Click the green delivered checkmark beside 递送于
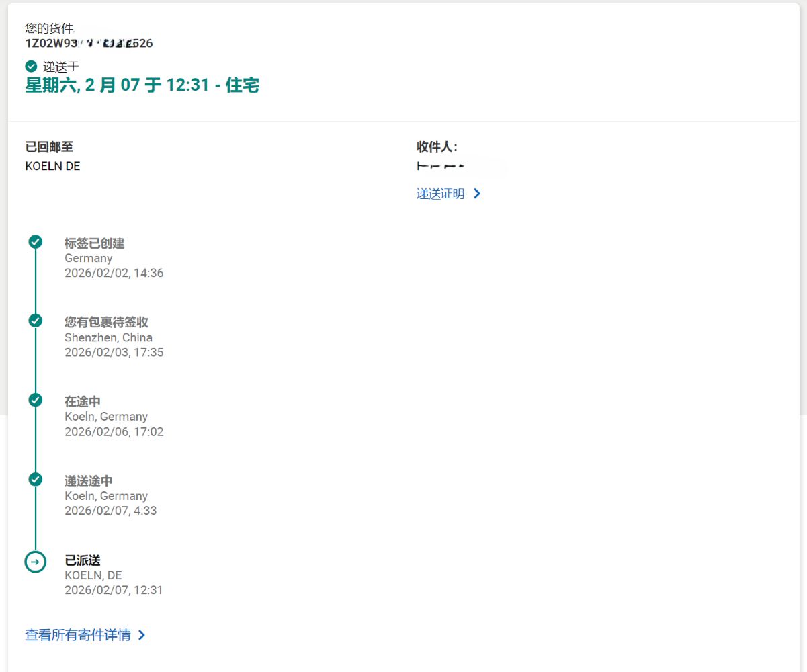807x672 pixels. coord(31,66)
